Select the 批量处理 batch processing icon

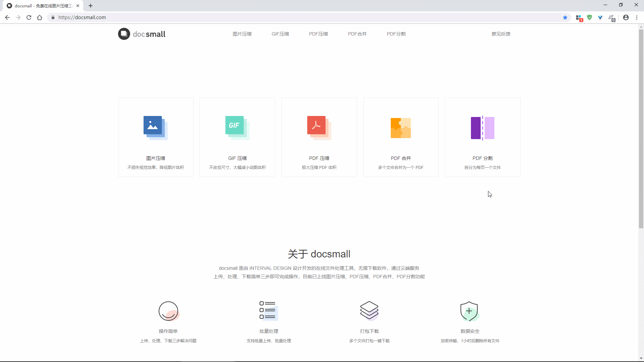tap(268, 310)
